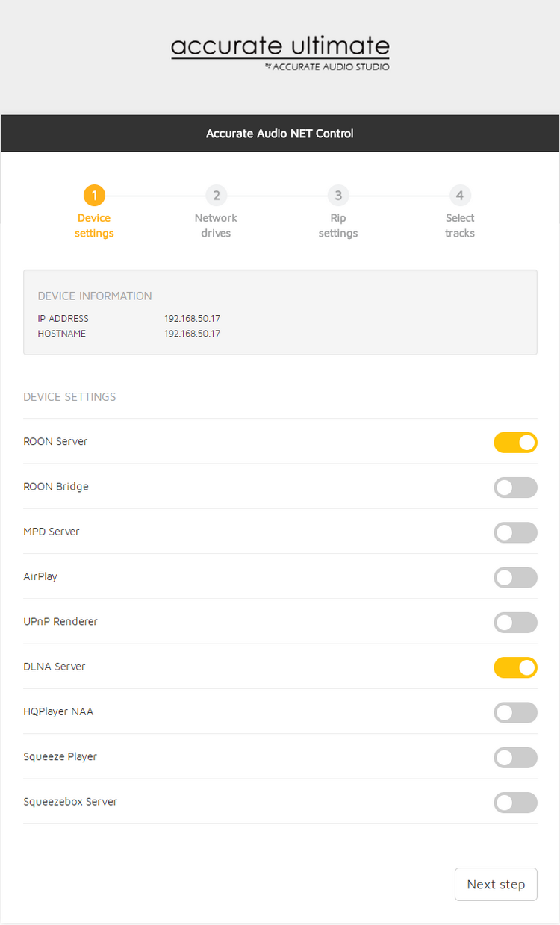Turn on the MPD Server switch
This screenshot has height=925, width=560.
(x=515, y=532)
